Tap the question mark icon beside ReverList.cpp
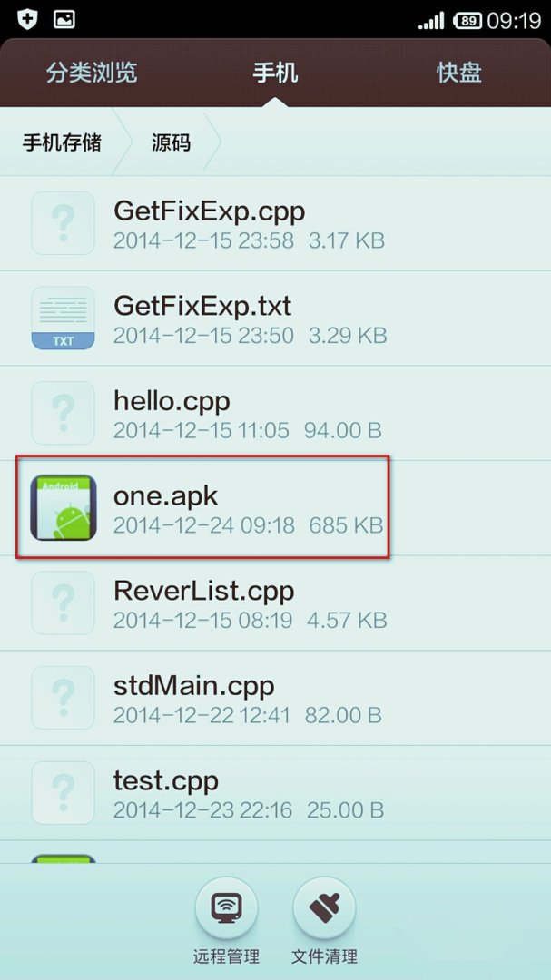Screen dimensions: 551x980 point(64,603)
